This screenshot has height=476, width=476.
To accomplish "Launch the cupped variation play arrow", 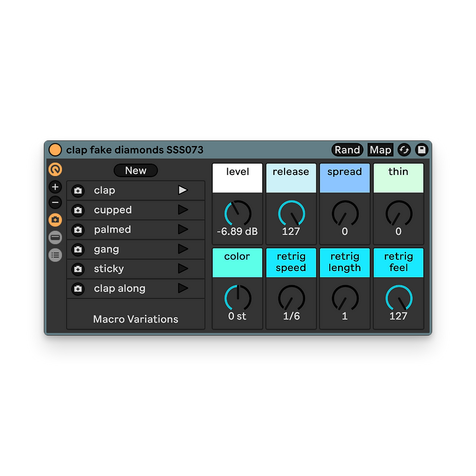I will (x=183, y=210).
